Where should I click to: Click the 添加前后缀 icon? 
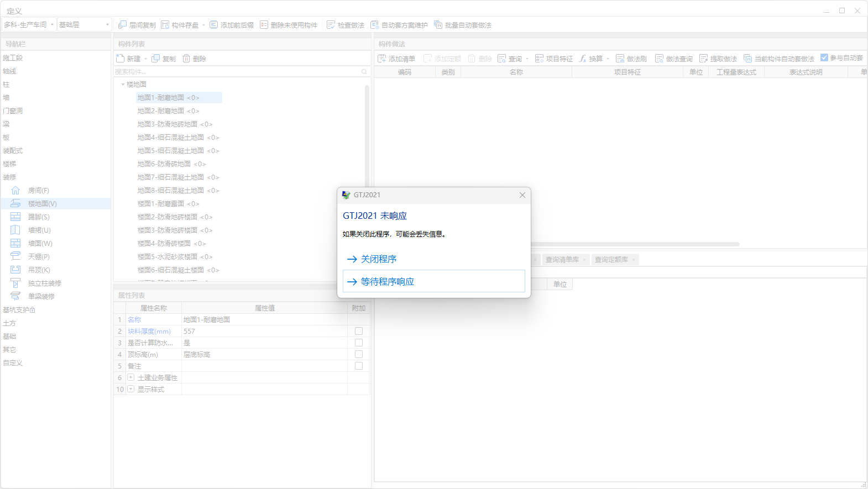pyautogui.click(x=214, y=25)
